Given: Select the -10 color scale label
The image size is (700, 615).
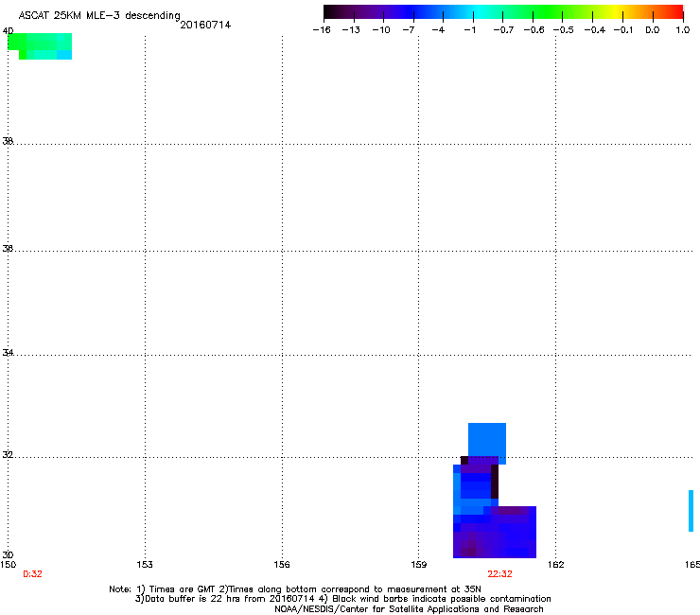Looking at the screenshot, I should click(381, 30).
